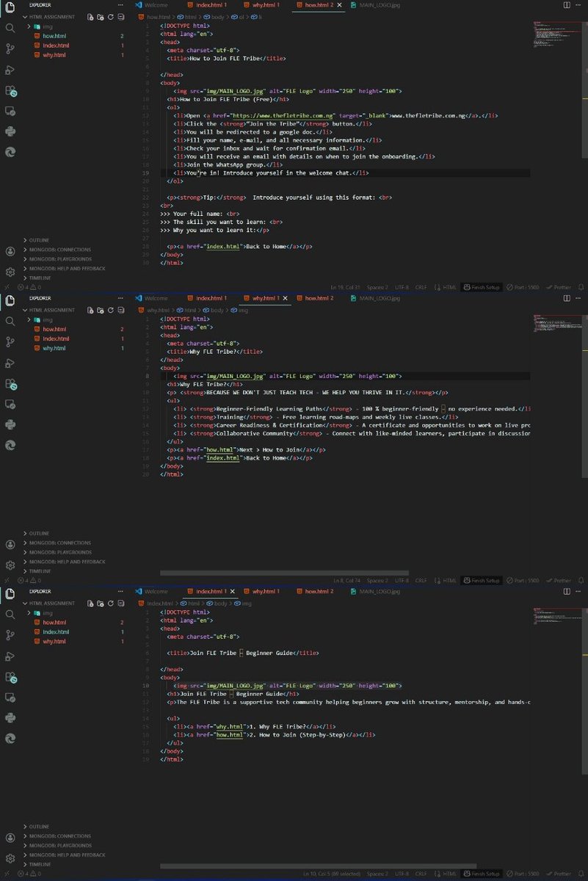
Task: Click Port: 5500 in how.html-active window
Action: pyautogui.click(x=523, y=287)
